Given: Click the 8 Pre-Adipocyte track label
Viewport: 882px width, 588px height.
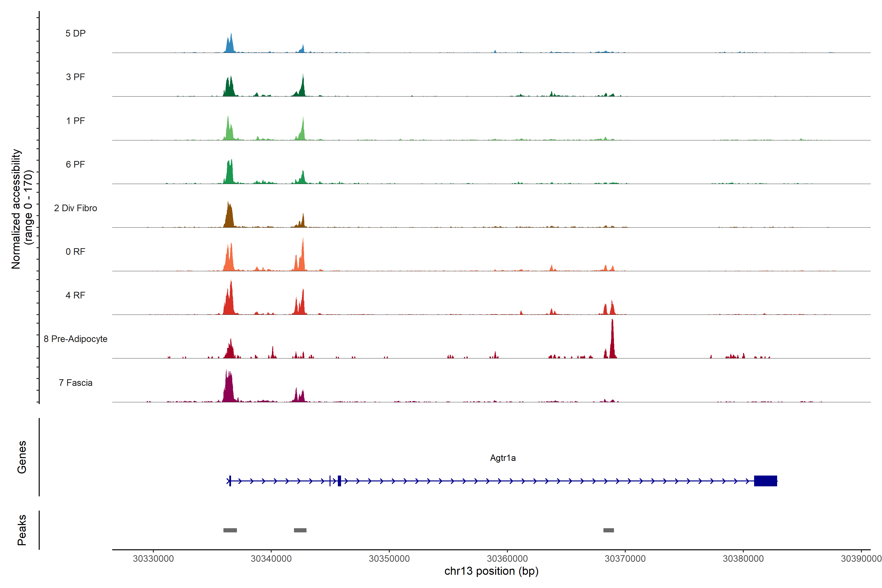Looking at the screenshot, I should tap(75, 339).
